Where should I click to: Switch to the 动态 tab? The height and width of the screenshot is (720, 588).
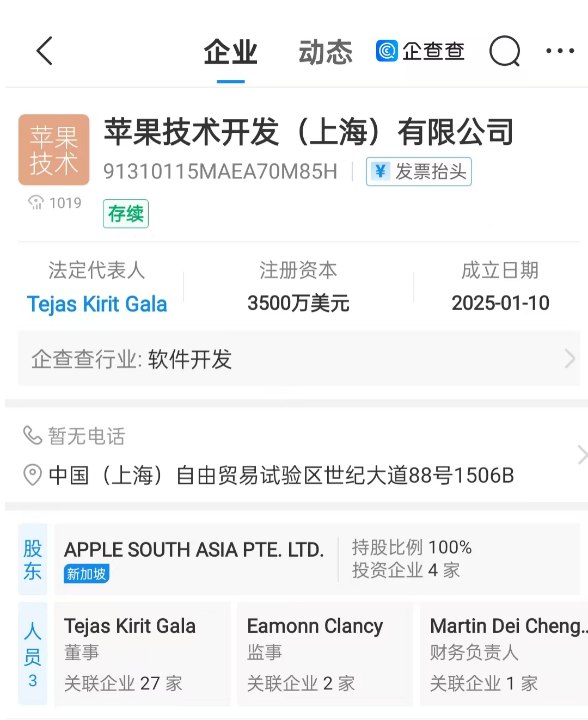point(326,52)
